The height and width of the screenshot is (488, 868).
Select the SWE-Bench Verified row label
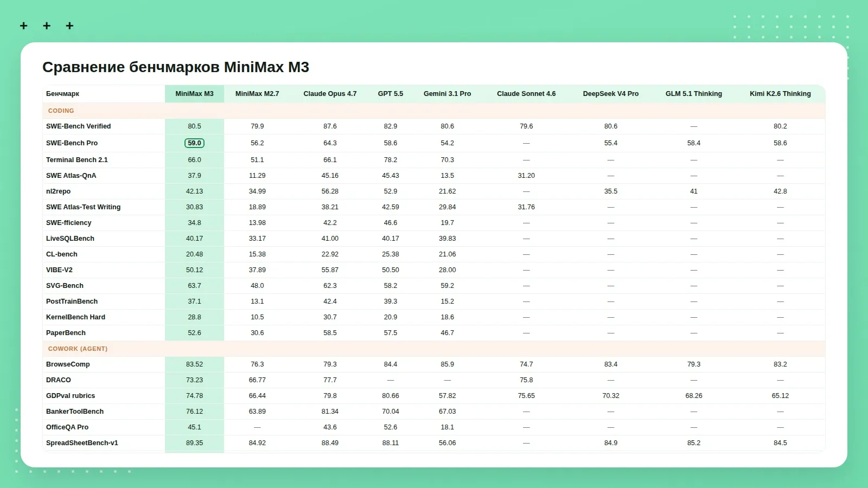79,126
